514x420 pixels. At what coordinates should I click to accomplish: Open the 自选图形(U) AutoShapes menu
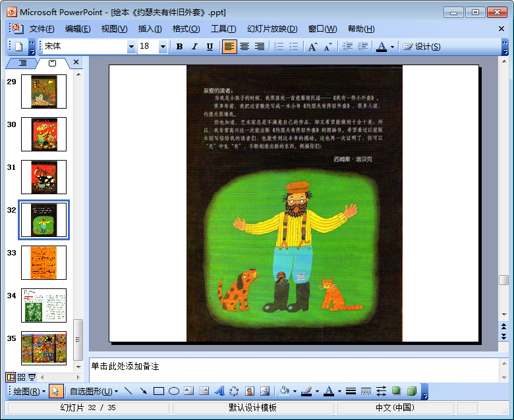[94, 391]
